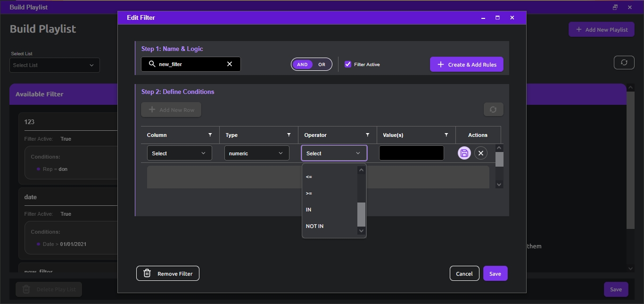644x304 pixels.
Task: Select the date filter card title
Action: pos(31,197)
